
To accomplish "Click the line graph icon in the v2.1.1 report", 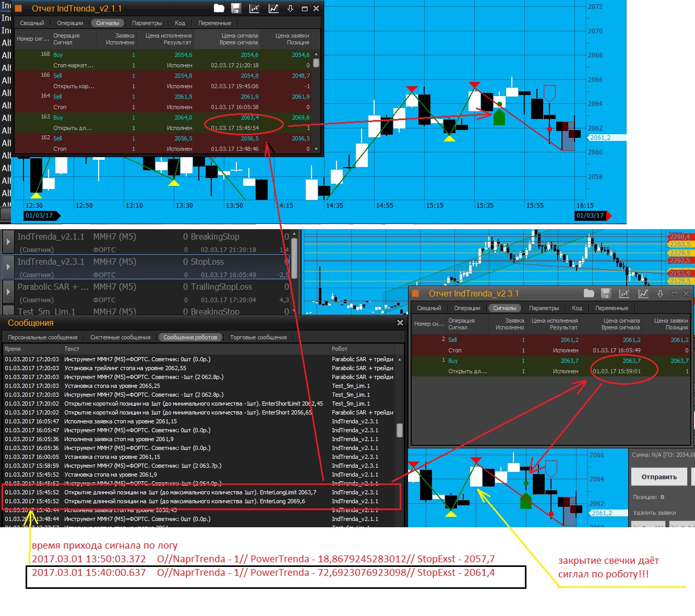I will (x=273, y=8).
